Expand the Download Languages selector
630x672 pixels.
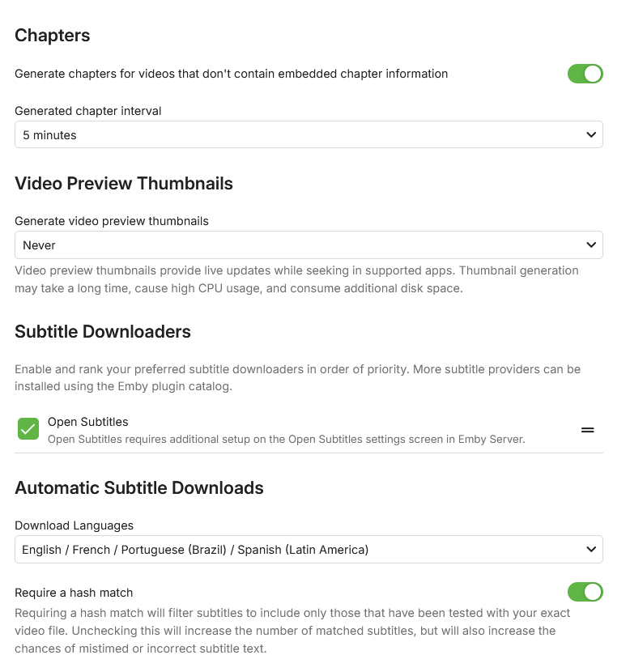(308, 550)
